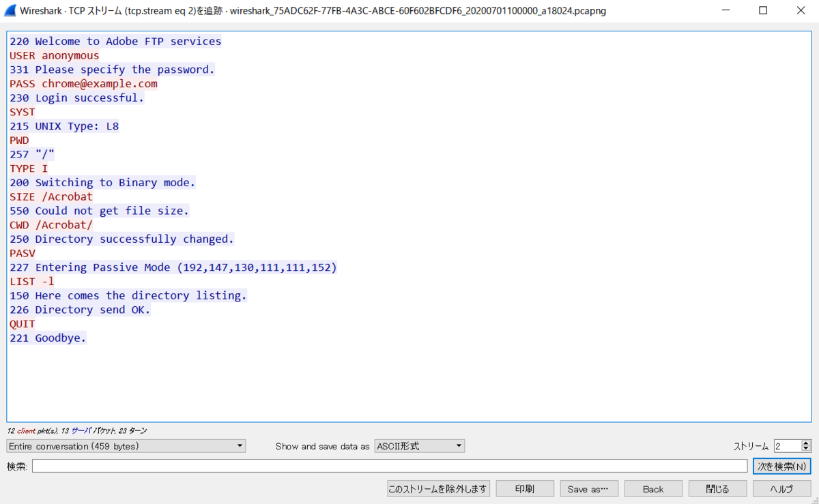Click the Save as… button
Image resolution: width=819 pixels, height=504 pixels.
point(588,489)
